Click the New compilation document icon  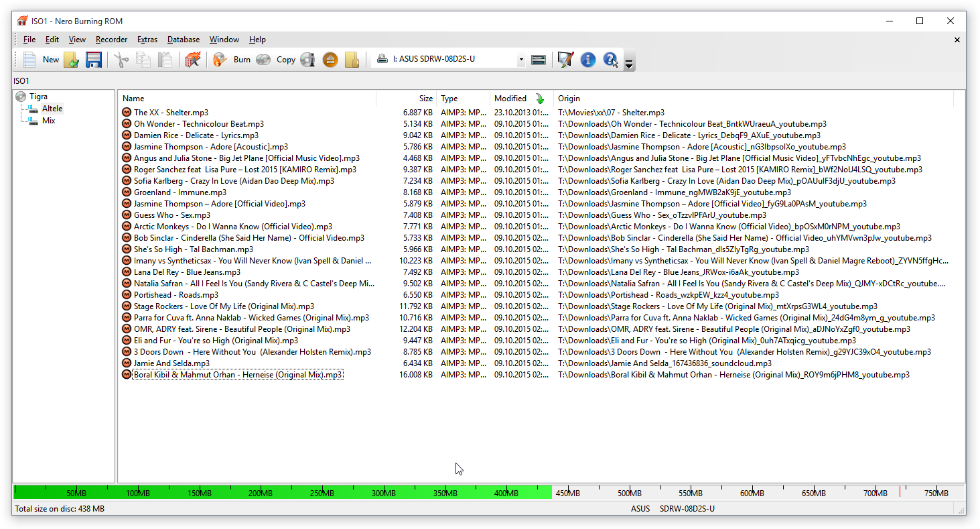29,60
